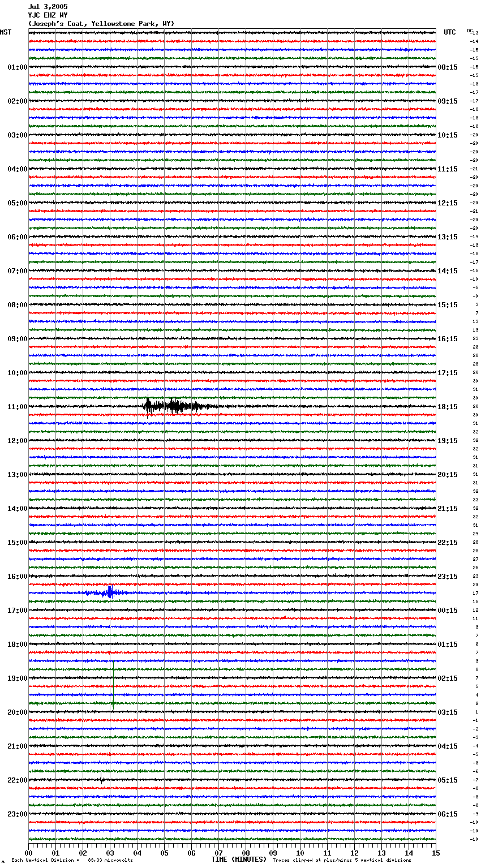Click the "21:00" MST time label
Screen dimensions: 481x868
pyautogui.click(x=18, y=746)
